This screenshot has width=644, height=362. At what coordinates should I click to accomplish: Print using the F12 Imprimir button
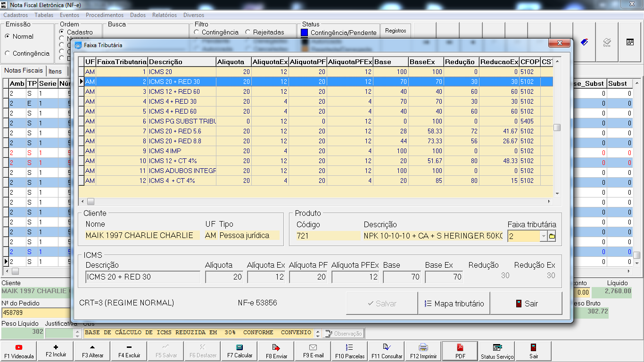tap(423, 351)
